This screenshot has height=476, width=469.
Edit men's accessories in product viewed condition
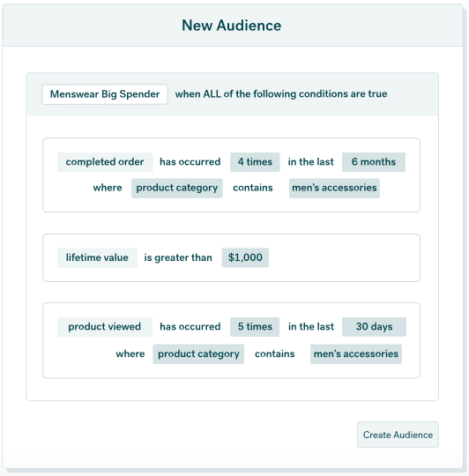pos(356,353)
